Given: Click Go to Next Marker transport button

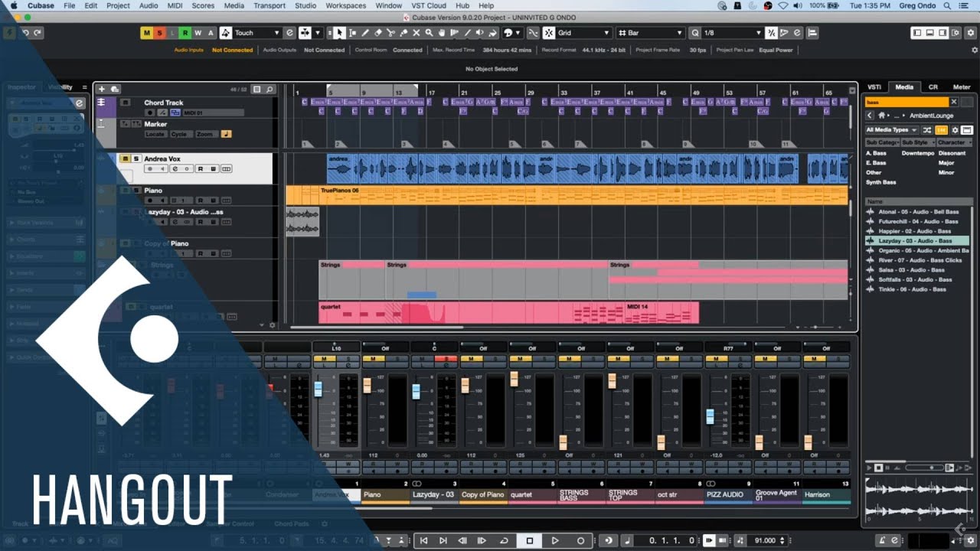Looking at the screenshot, I should click(x=443, y=540).
